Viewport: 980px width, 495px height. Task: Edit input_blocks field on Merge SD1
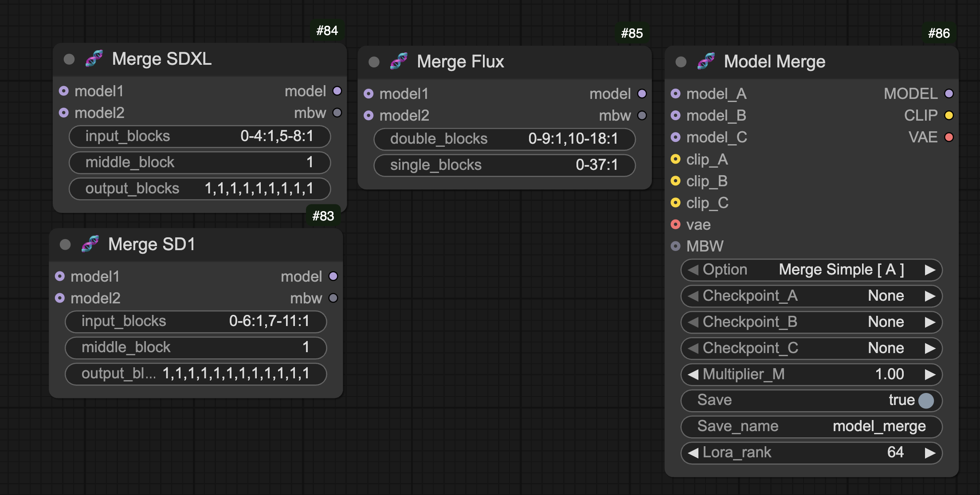click(196, 321)
